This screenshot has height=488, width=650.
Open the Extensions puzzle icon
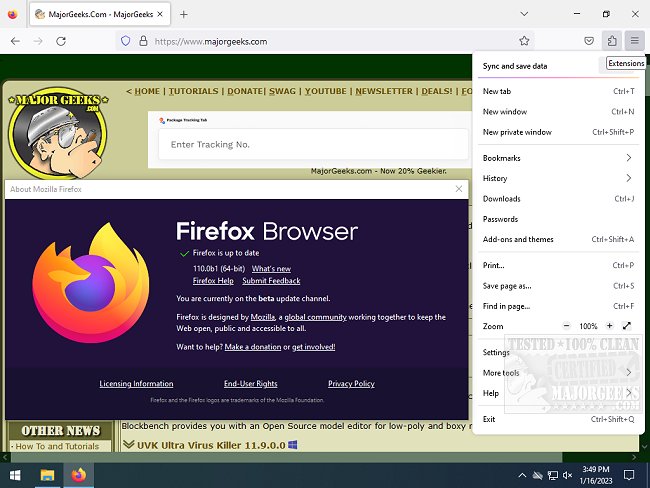(x=611, y=41)
